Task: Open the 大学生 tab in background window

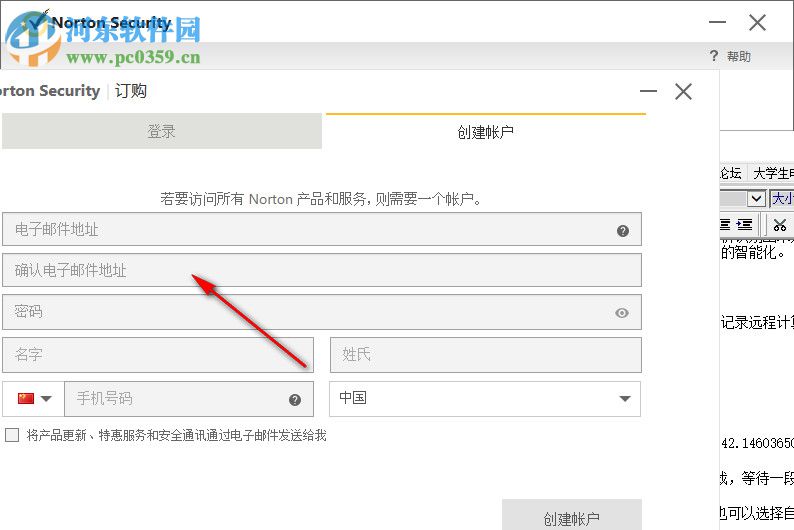Action: (773, 173)
